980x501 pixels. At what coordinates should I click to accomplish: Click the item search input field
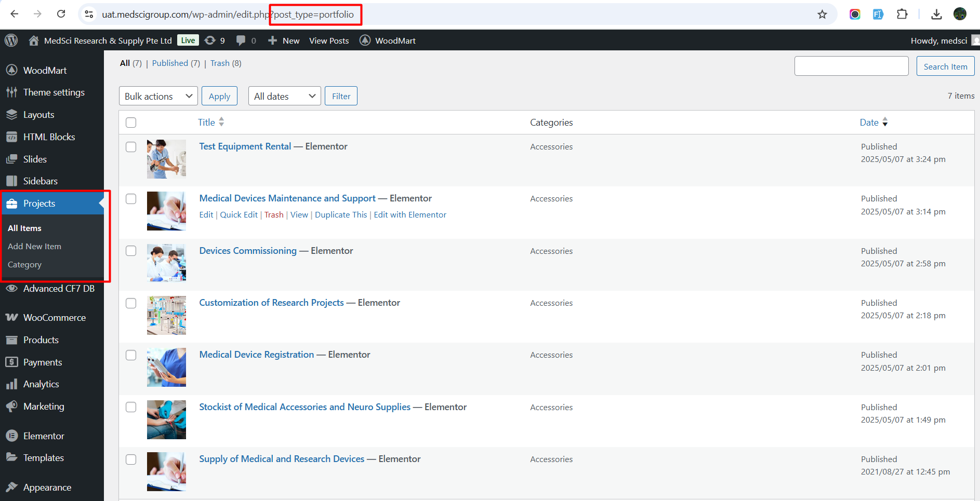(851, 66)
